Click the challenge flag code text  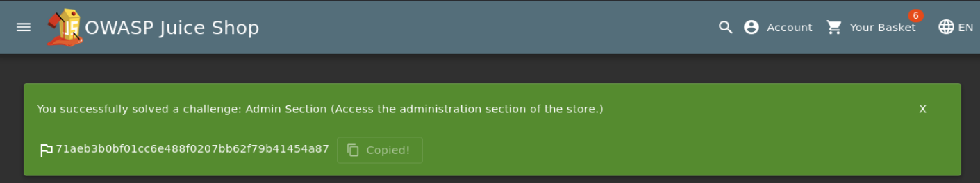pyautogui.click(x=192, y=149)
